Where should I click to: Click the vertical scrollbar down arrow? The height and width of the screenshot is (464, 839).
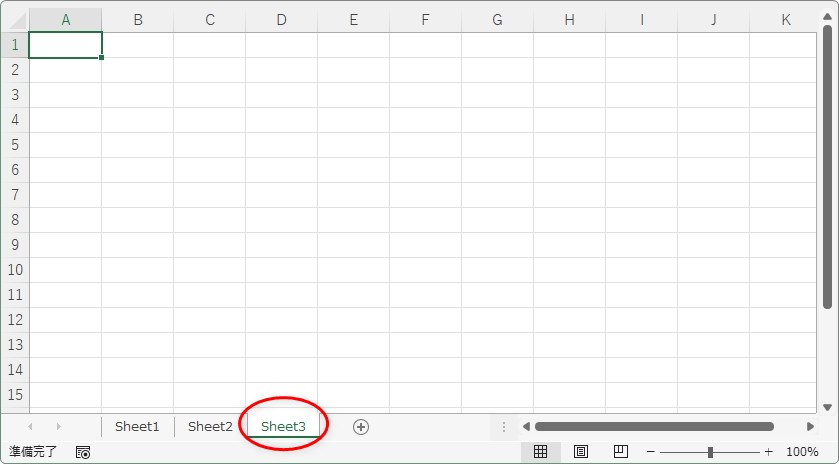827,407
